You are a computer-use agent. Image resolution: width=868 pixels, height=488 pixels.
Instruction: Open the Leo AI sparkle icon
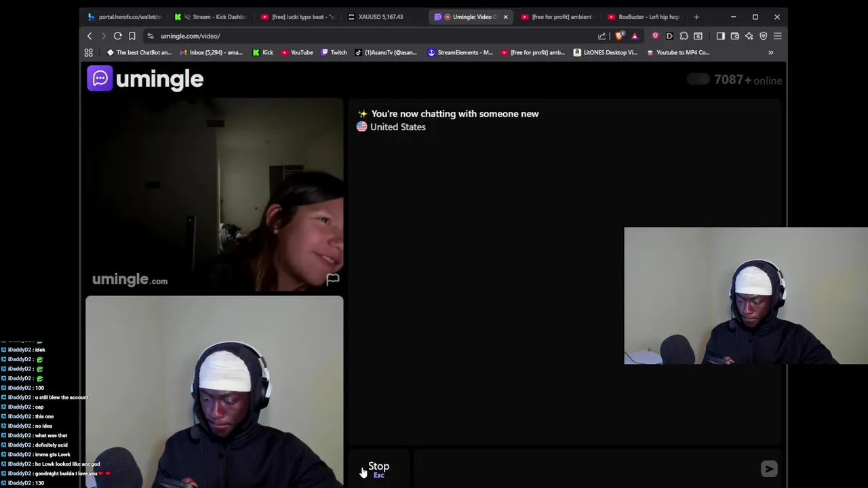click(x=749, y=36)
